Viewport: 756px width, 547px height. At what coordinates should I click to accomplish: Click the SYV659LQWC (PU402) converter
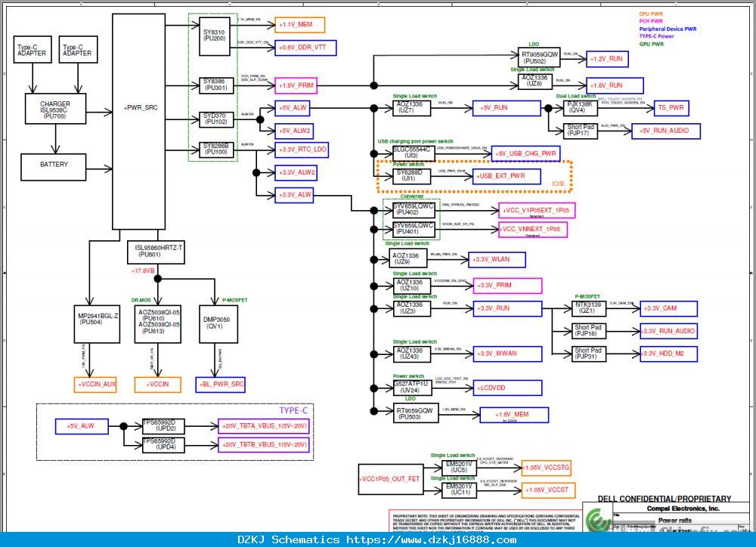click(x=414, y=210)
